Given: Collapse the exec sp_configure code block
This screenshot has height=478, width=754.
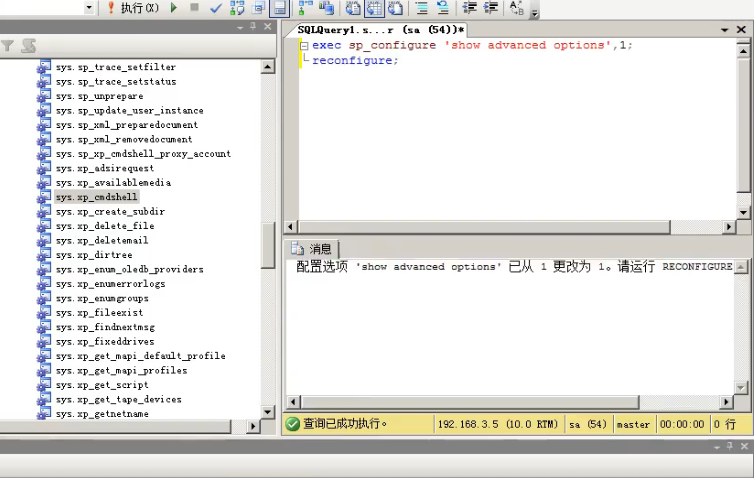Looking at the screenshot, I should coord(304,46).
